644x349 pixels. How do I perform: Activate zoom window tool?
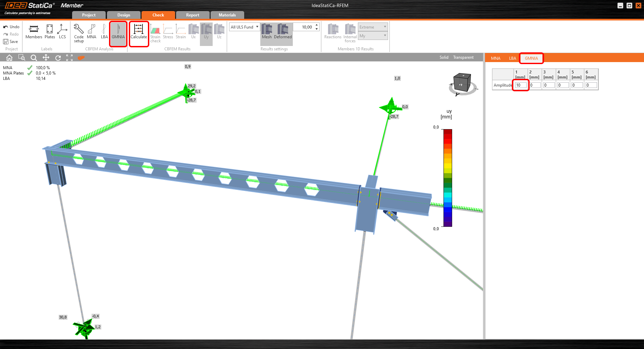click(x=22, y=58)
